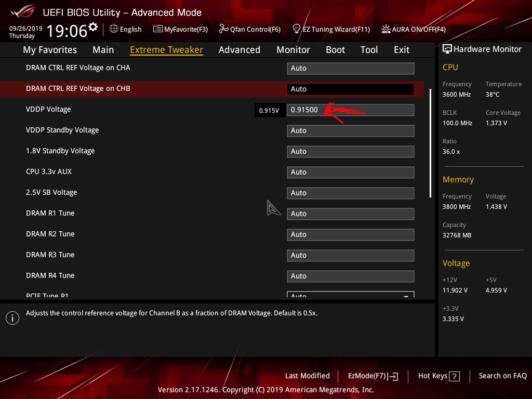Viewport: 532px width, 399px height.
Task: Click the Hardware Monitor display icon
Action: pos(447,49)
